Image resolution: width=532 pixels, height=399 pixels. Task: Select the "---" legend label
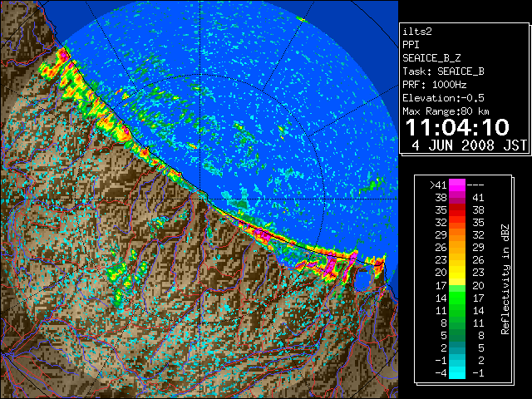coord(475,185)
